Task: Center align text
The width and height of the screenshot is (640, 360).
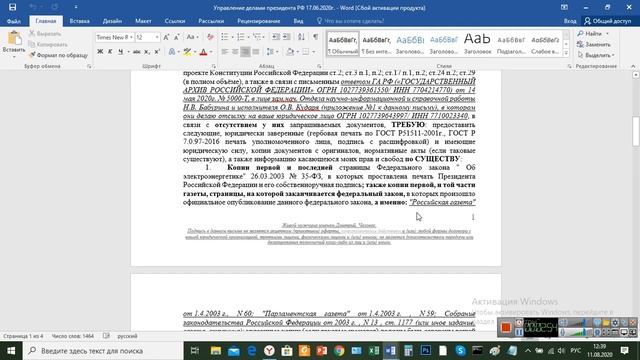Action: click(x=235, y=52)
